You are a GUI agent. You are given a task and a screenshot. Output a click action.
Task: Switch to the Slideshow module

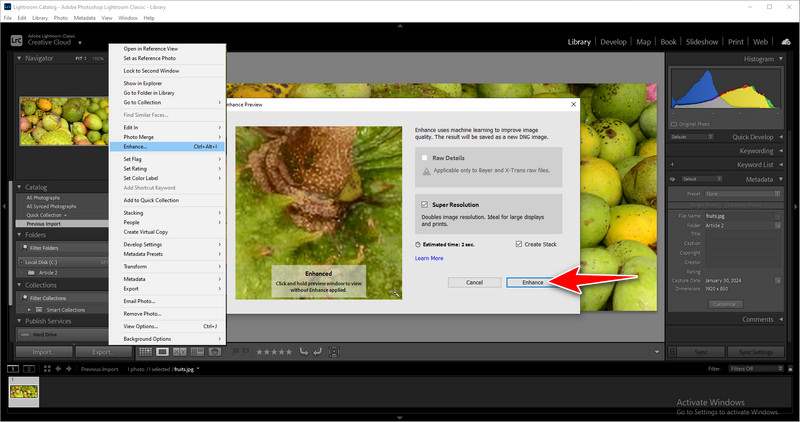pyautogui.click(x=702, y=42)
